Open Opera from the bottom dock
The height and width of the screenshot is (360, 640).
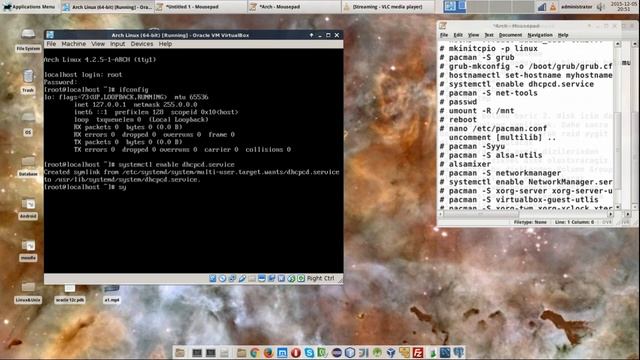pos(296,352)
